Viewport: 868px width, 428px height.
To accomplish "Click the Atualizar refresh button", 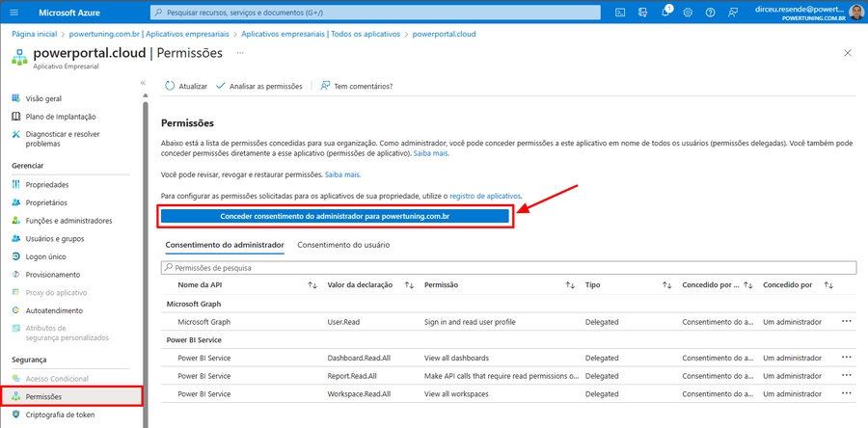I will (186, 86).
